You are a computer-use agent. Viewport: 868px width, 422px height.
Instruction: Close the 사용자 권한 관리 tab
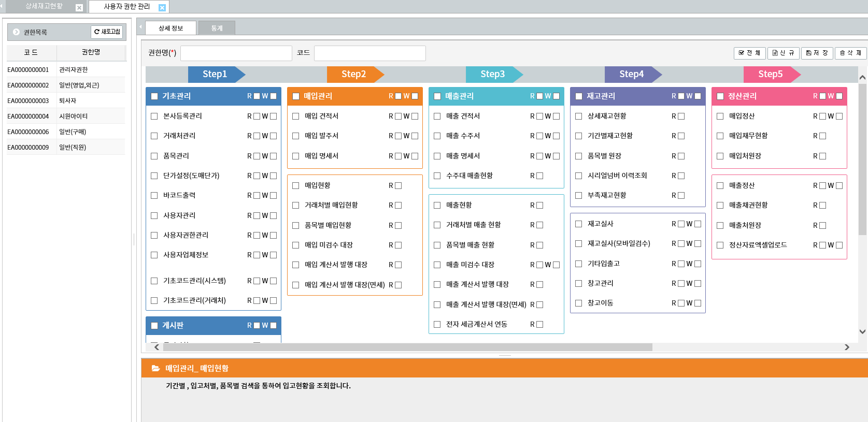pyautogui.click(x=162, y=8)
